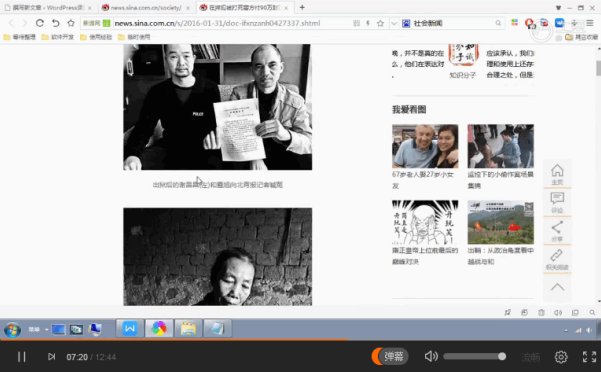This screenshot has height=372, width=601.
Task: Open video quality option 流畅
Action: point(530,357)
